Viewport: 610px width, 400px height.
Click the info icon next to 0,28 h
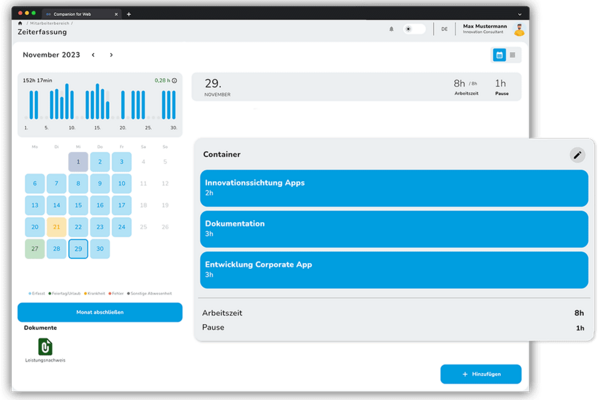[x=174, y=80]
